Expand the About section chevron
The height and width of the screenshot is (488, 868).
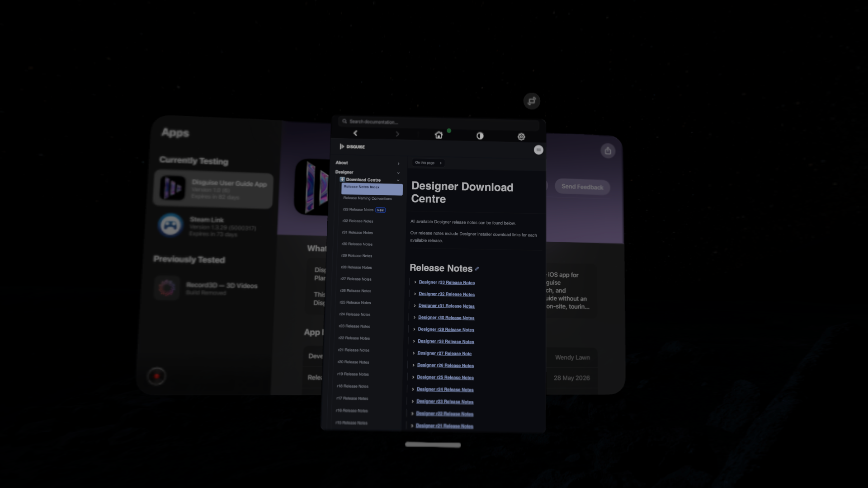pyautogui.click(x=398, y=164)
